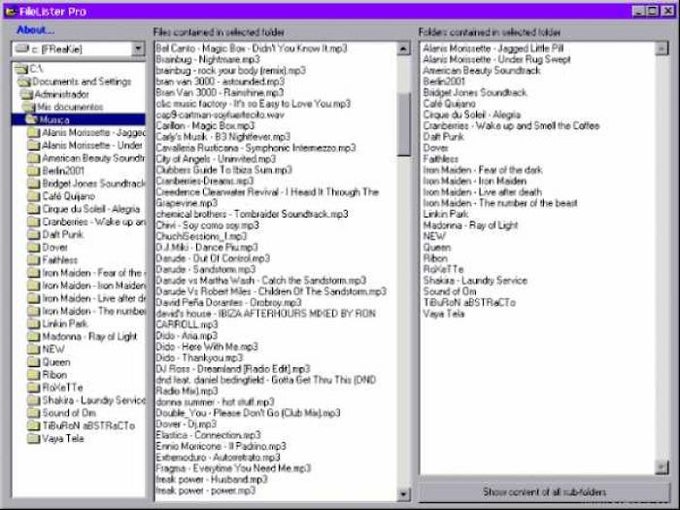Screen dimensions: 680x510
Task: Select Iron Maiden - The number of the beast entry
Action: pyautogui.click(x=500, y=203)
